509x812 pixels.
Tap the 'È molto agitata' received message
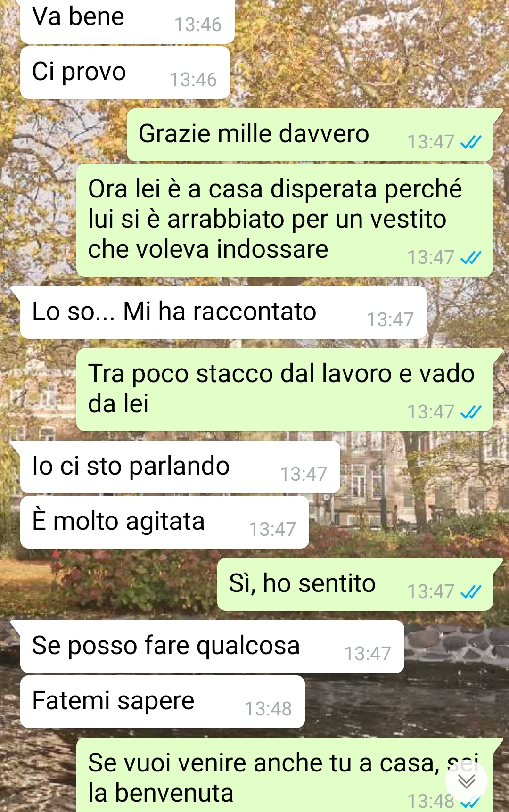[x=164, y=522]
